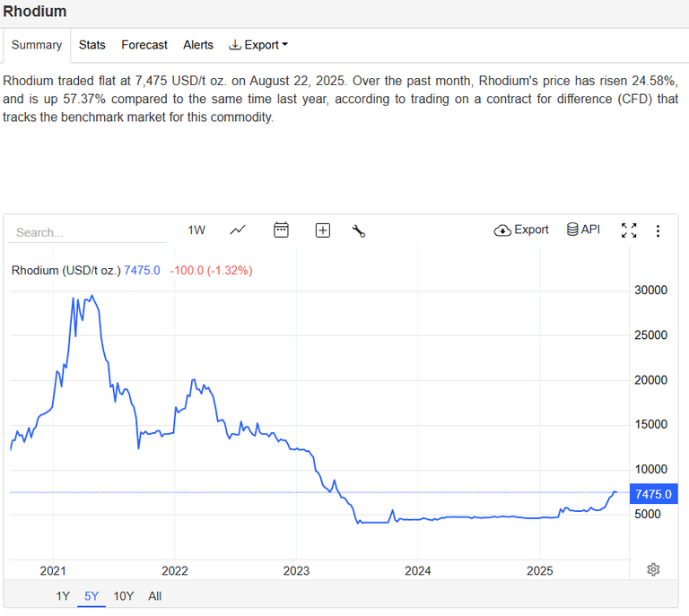Switch to the Stats tab
The height and width of the screenshot is (616, 689).
pyautogui.click(x=92, y=45)
